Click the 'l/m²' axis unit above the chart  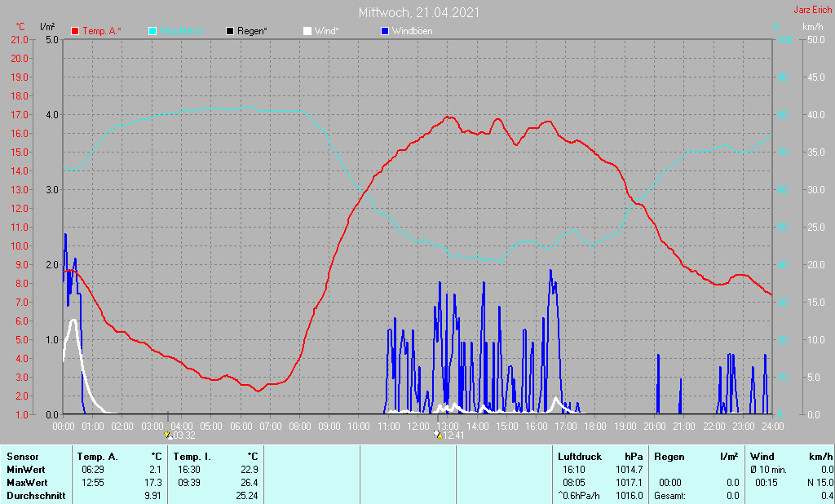47,26
